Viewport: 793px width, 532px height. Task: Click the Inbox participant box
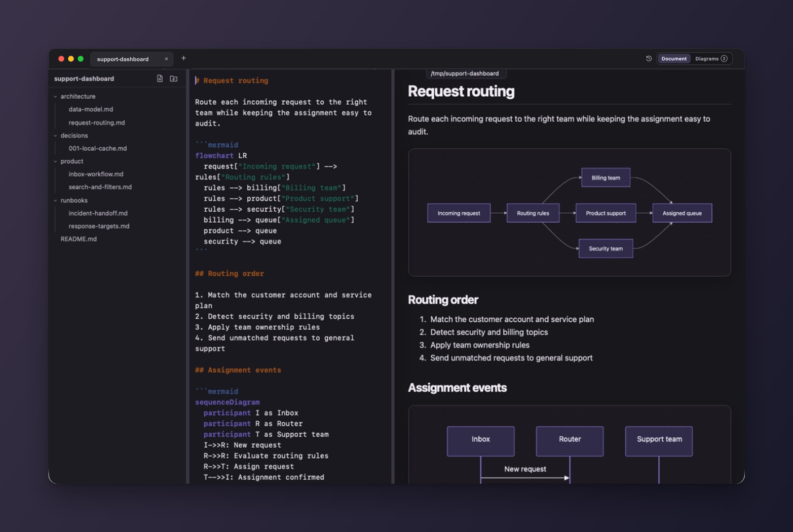481,441
